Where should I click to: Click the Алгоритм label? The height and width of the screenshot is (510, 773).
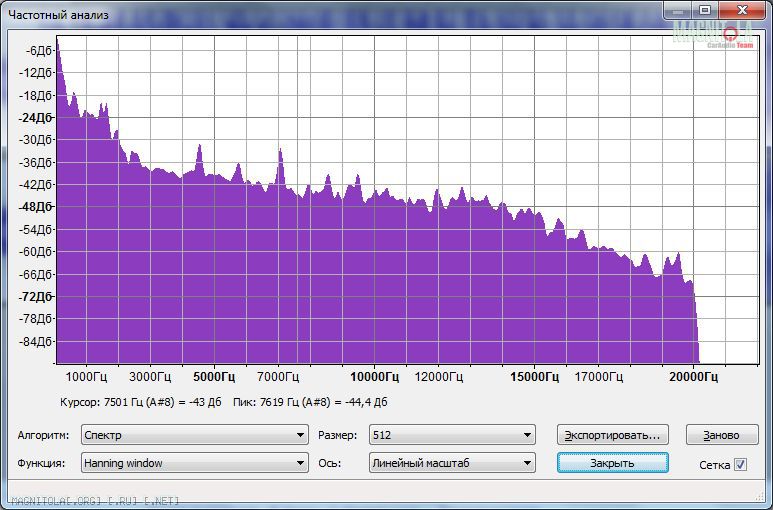[43, 436]
